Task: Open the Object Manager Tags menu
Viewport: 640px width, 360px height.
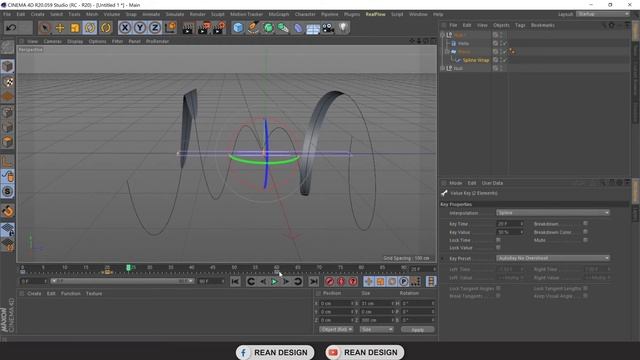Action: pyautogui.click(x=520, y=25)
